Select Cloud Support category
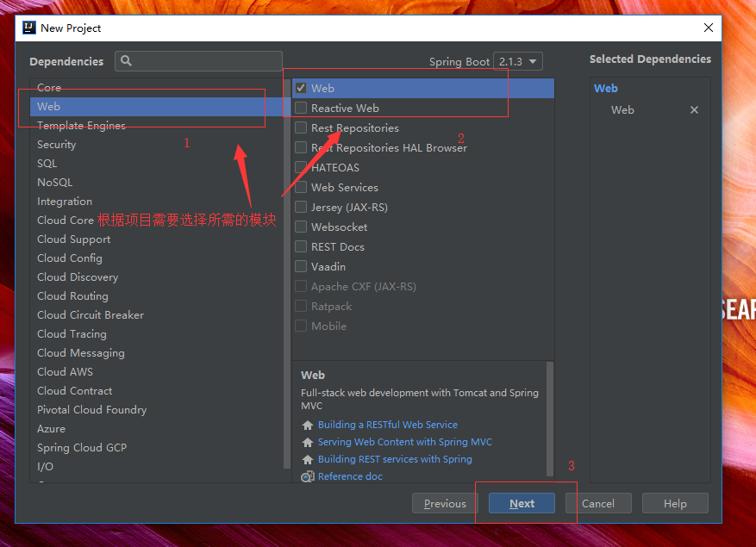 (157, 239)
